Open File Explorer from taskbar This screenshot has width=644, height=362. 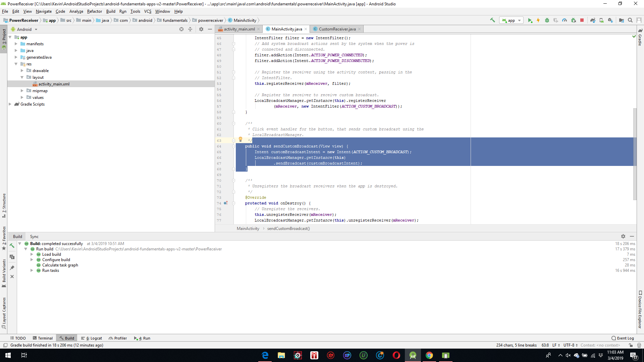[281, 355]
